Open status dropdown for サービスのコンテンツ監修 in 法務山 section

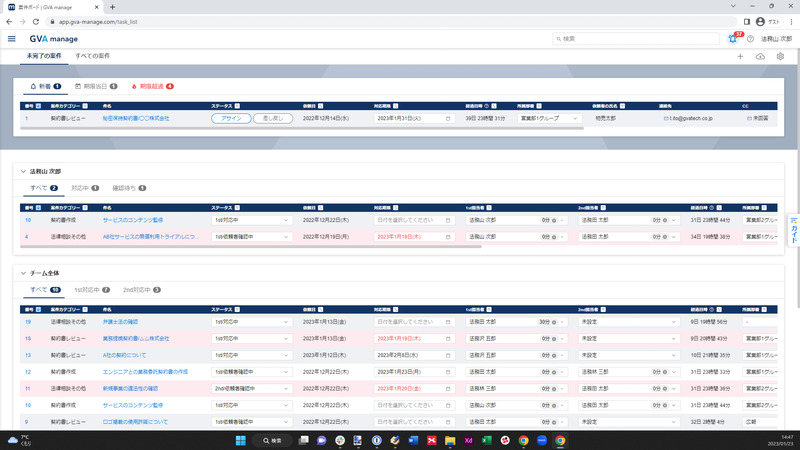[x=251, y=220]
